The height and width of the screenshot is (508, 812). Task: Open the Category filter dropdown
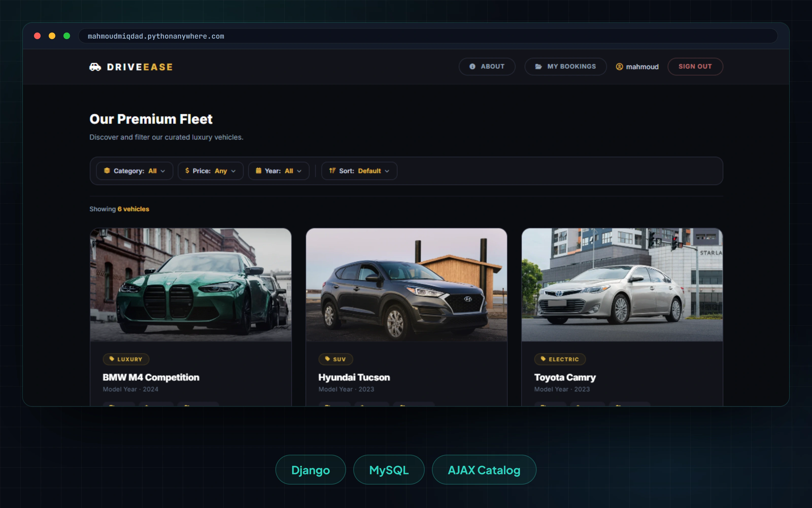pyautogui.click(x=134, y=171)
